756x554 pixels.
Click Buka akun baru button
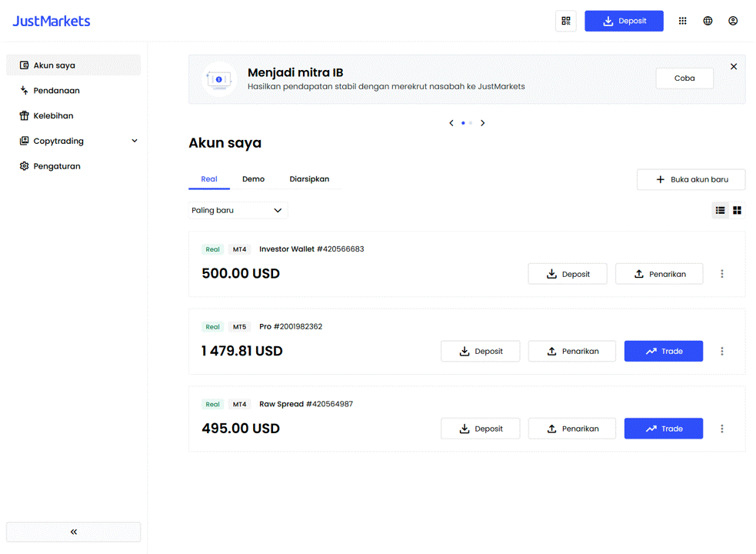(x=691, y=179)
